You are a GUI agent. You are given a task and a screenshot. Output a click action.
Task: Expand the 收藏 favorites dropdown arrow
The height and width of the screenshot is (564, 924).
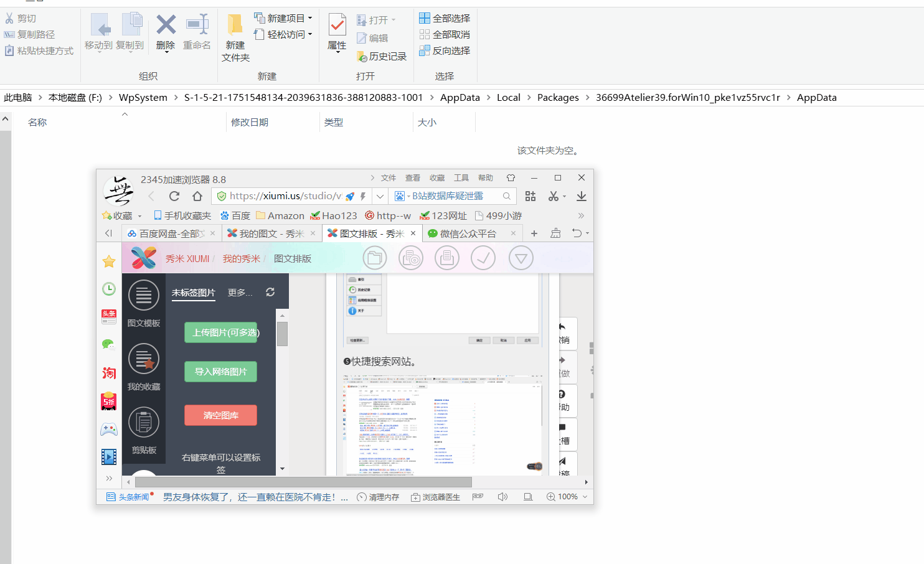tap(139, 217)
